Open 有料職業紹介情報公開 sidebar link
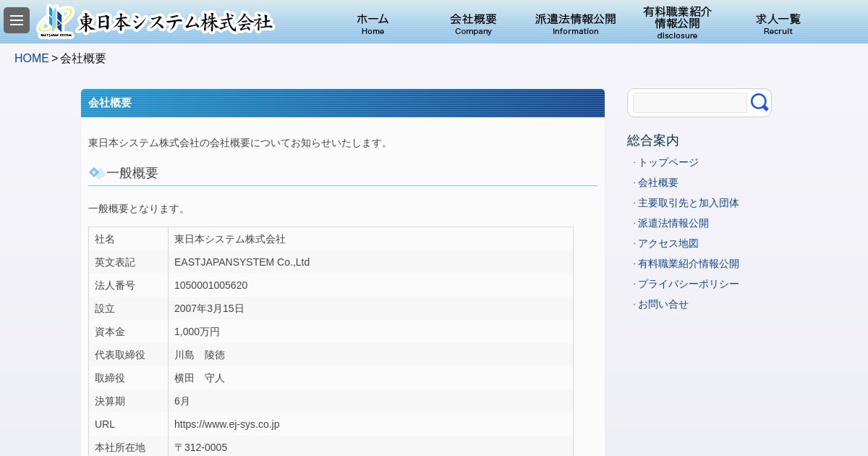868x456 pixels. pyautogui.click(x=689, y=263)
